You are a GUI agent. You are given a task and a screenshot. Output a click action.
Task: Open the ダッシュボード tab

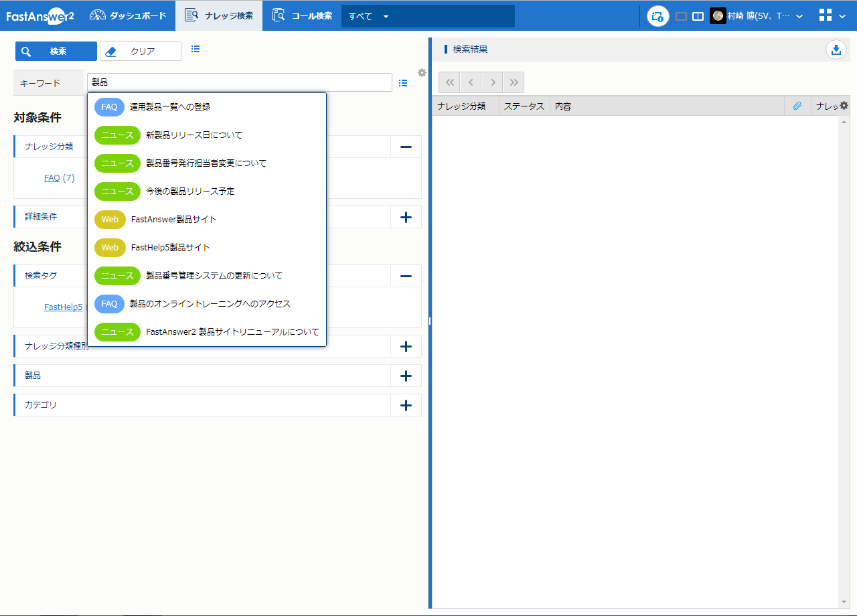(x=128, y=15)
